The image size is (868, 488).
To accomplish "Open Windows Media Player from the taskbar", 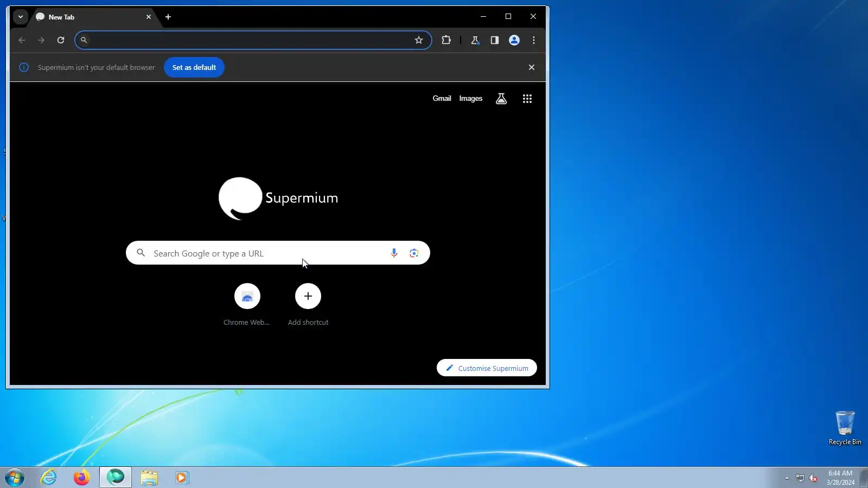I will coord(182,478).
